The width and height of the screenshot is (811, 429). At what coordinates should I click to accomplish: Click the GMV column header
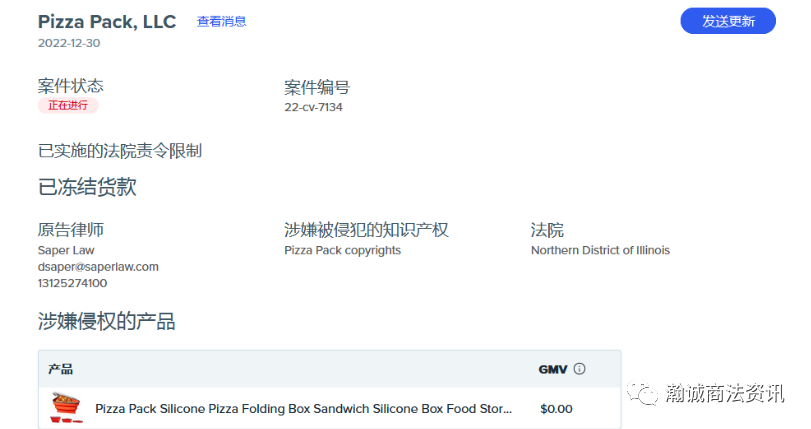(553, 369)
